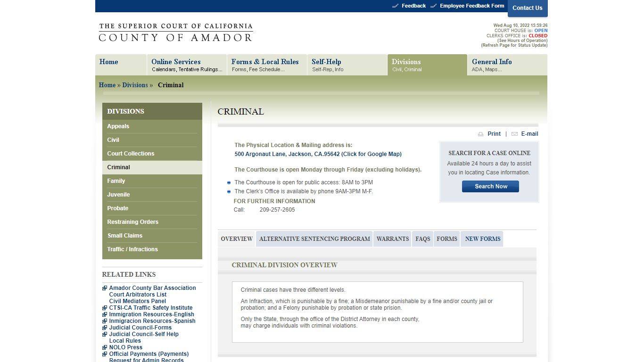The image size is (644, 362).
Task: Open the Home navigation tab
Action: click(121, 65)
